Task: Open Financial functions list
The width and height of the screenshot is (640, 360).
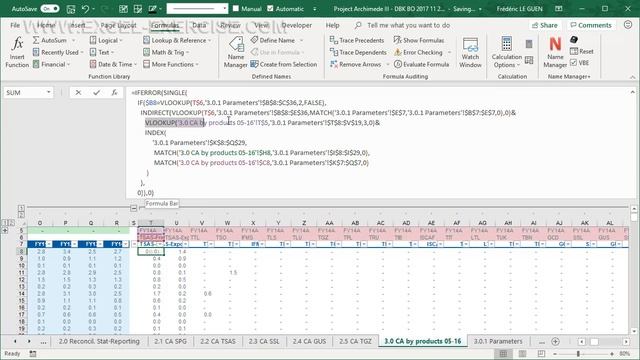Action: 51,64
